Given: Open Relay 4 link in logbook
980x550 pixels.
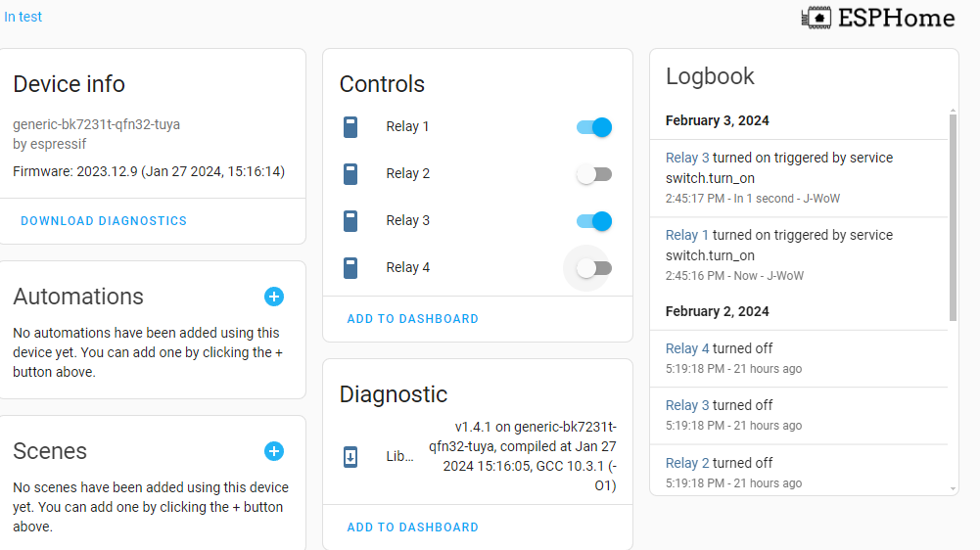Looking at the screenshot, I should pos(687,348).
